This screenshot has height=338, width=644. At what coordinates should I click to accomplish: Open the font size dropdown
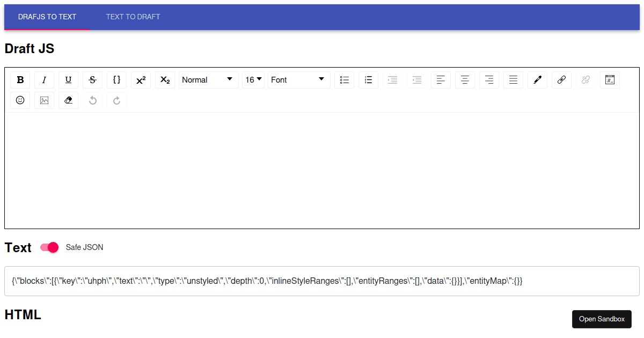(253, 79)
